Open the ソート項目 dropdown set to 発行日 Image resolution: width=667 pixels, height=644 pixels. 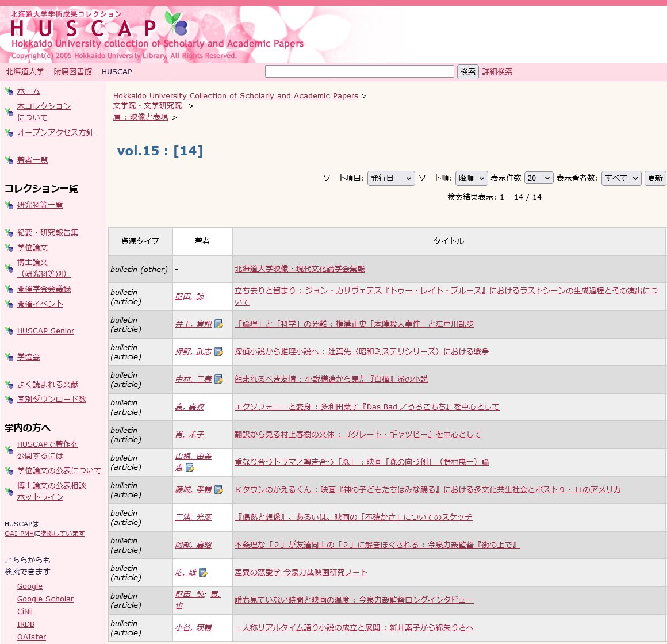(x=391, y=178)
